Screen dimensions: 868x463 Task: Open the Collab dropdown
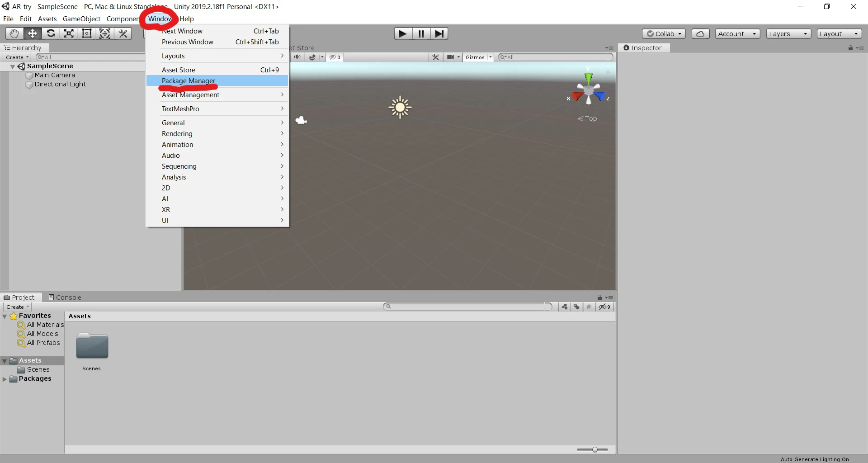[x=664, y=34]
